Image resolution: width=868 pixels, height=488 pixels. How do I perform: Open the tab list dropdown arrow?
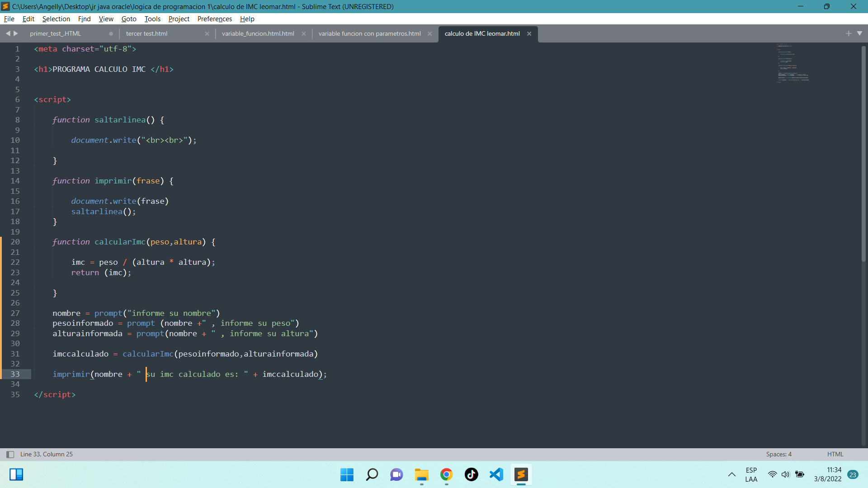860,33
